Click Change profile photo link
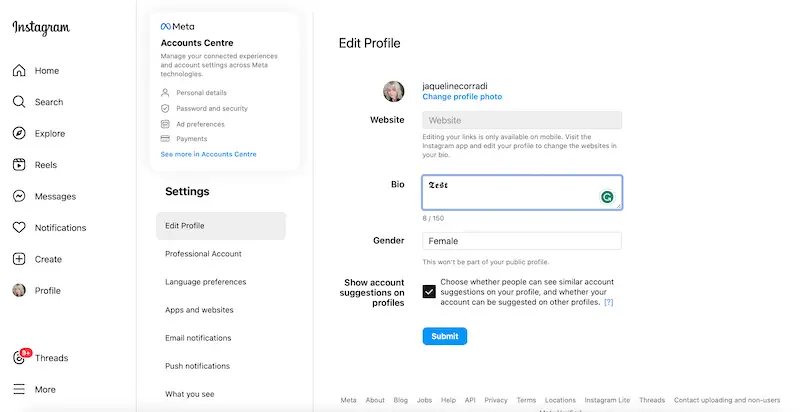800x412 pixels. pos(462,97)
